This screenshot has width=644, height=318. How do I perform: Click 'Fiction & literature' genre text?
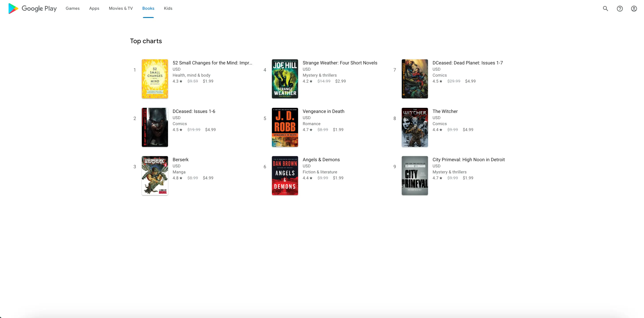pos(320,172)
